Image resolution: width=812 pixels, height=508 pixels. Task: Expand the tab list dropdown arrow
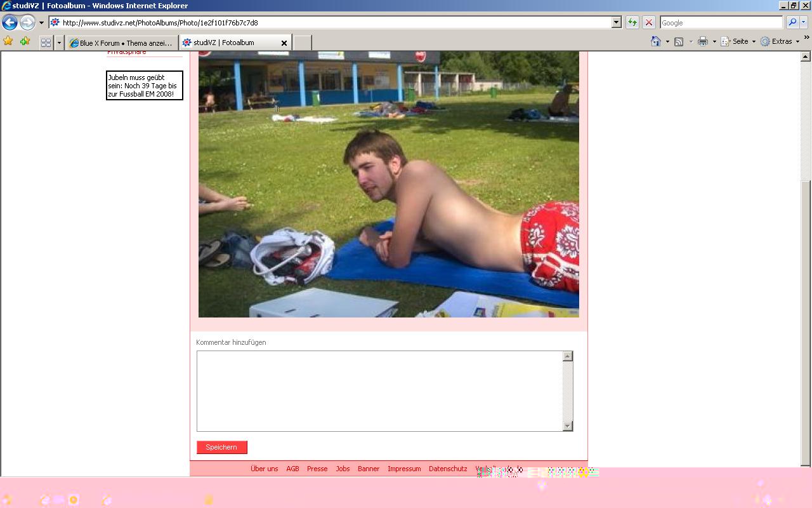(x=59, y=43)
